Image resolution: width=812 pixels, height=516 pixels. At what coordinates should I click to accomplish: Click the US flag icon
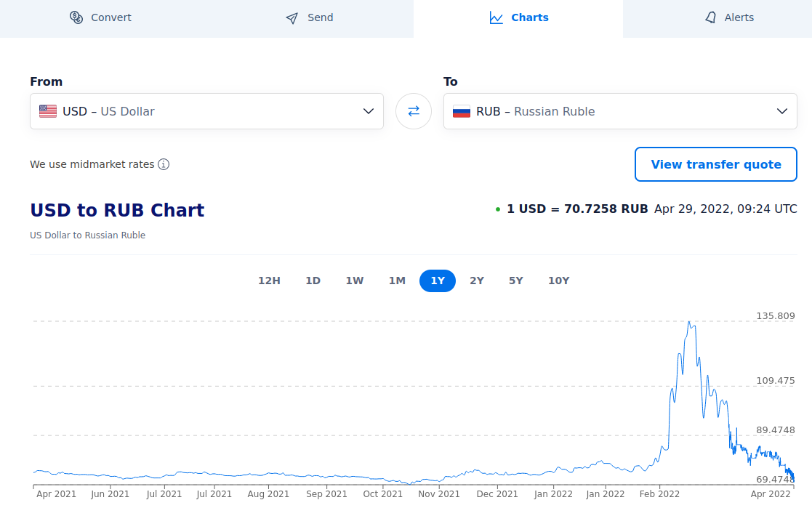(48, 111)
